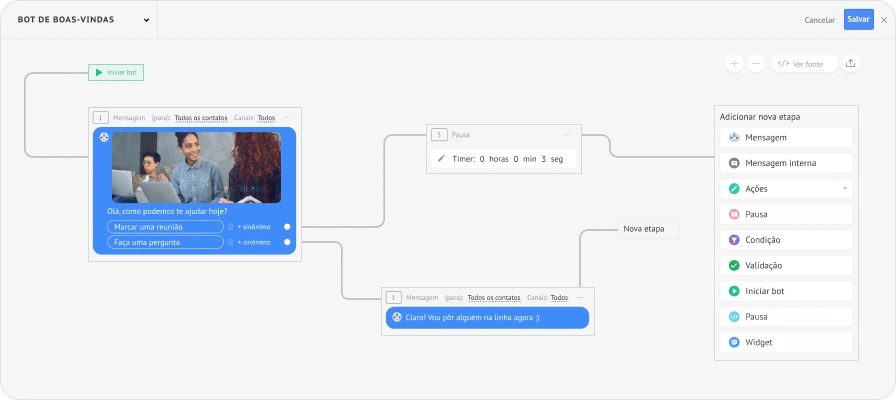Click the zoom out minus icon
The width and height of the screenshot is (896, 400).
(x=756, y=63)
